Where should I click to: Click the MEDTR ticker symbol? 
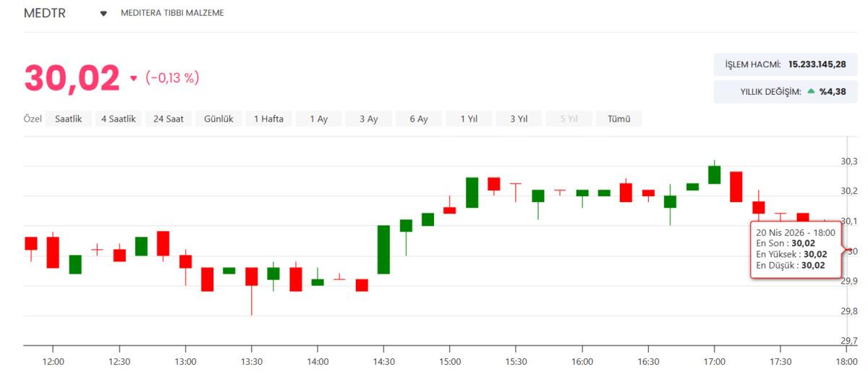pos(45,14)
